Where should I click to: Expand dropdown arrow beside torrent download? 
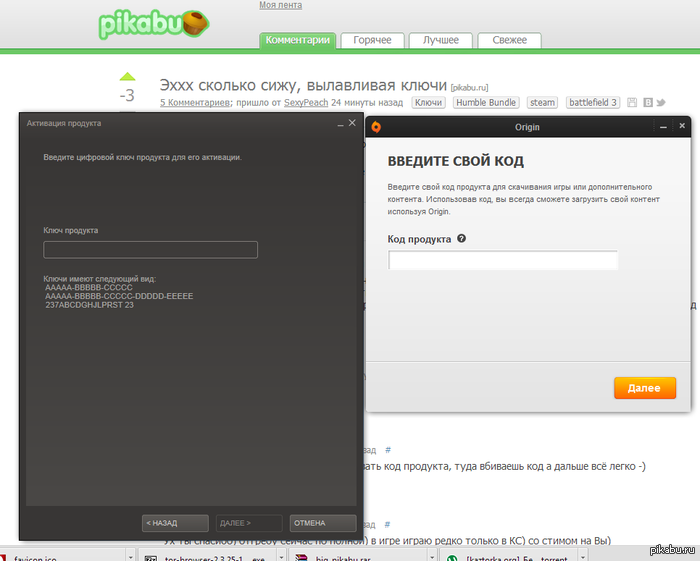coord(583,557)
